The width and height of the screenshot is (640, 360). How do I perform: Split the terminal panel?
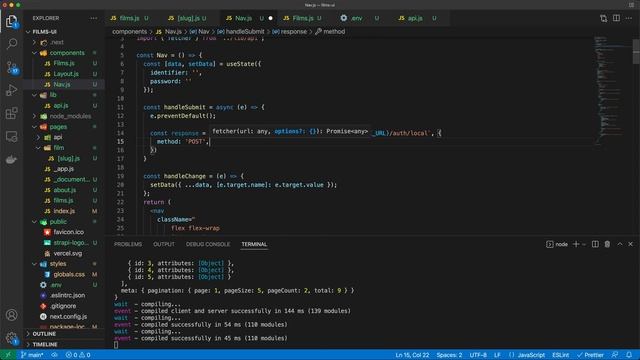pos(595,244)
